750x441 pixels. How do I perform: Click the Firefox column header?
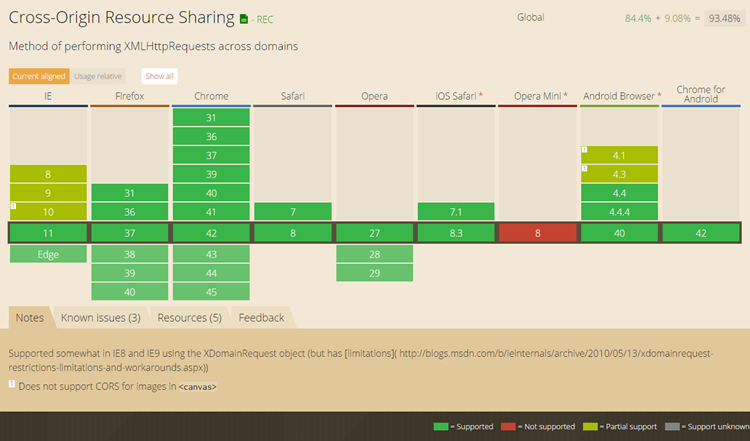(130, 96)
